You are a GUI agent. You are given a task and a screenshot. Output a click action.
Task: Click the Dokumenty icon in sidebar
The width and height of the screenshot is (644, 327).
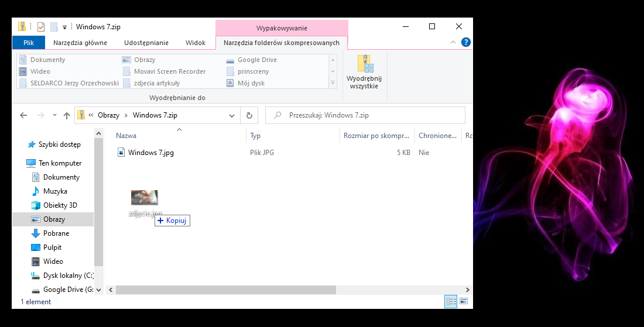click(36, 177)
